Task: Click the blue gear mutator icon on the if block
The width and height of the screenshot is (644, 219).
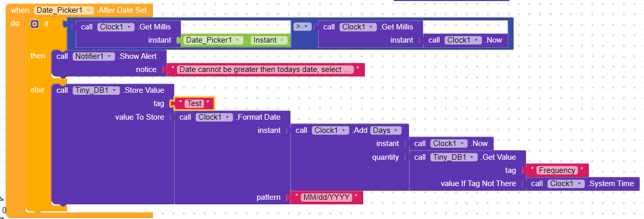Action: coord(34,24)
